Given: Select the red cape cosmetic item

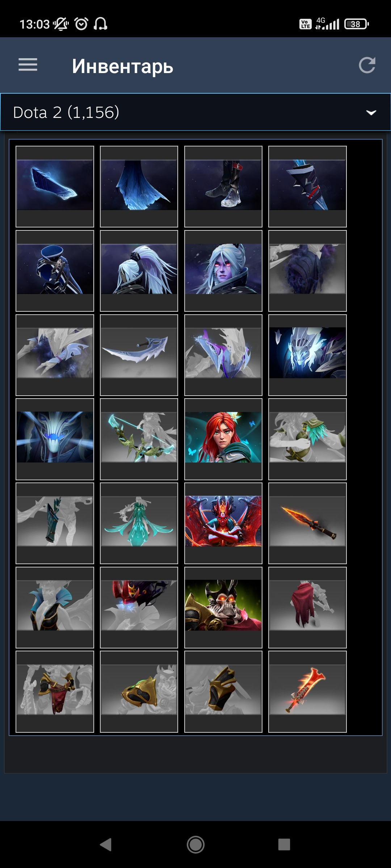Looking at the screenshot, I should [307, 608].
